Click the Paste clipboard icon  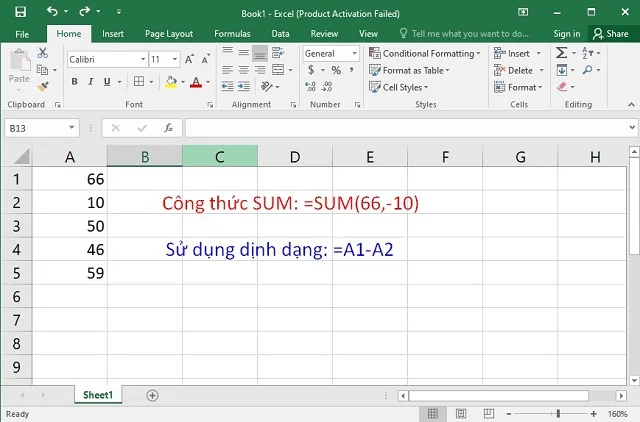(19, 60)
